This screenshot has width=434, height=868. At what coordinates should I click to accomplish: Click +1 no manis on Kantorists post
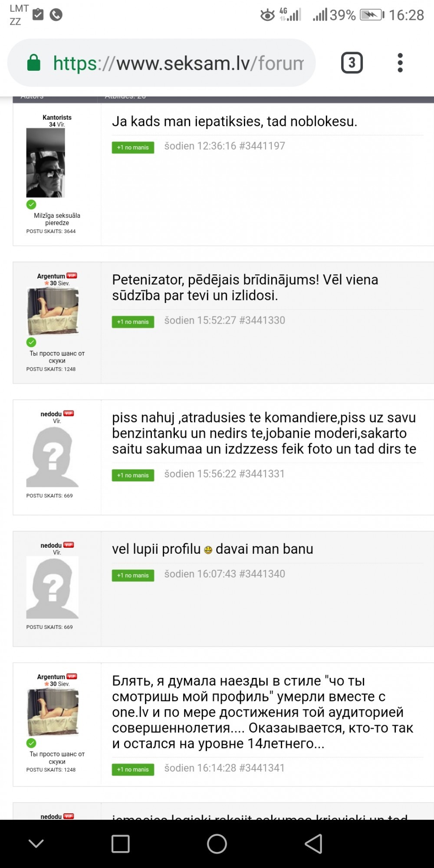coord(133,148)
